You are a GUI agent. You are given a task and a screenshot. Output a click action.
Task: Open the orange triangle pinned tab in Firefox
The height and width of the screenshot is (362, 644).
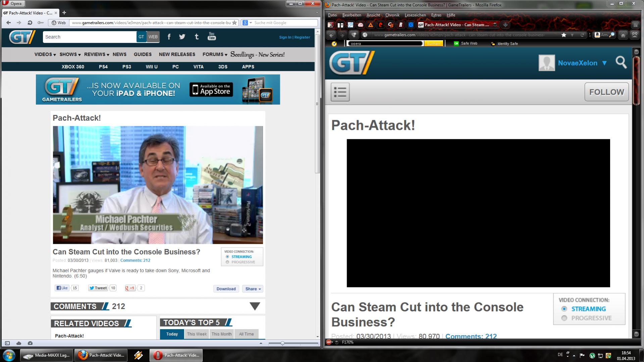tap(370, 25)
